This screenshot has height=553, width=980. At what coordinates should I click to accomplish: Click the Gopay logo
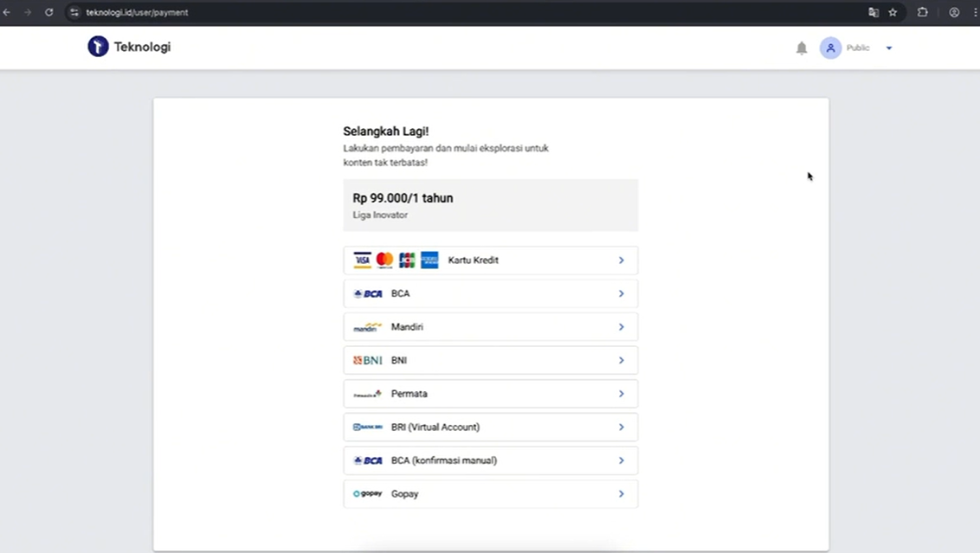367,494
